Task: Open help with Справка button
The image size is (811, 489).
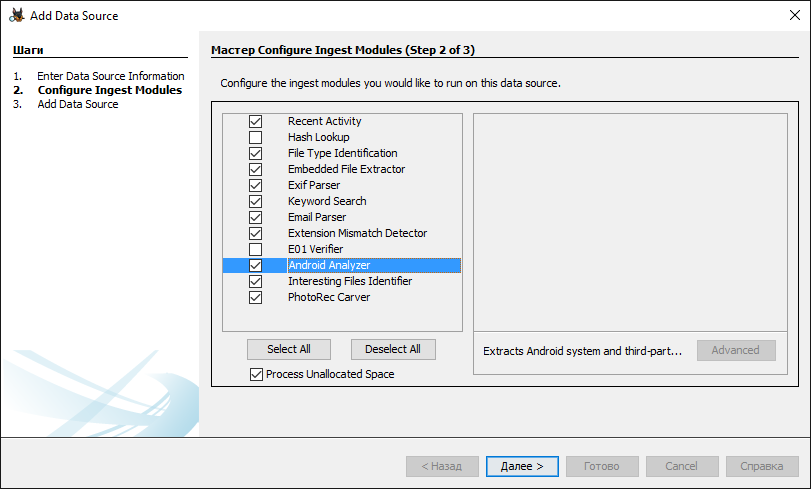Action: pyautogui.click(x=762, y=466)
